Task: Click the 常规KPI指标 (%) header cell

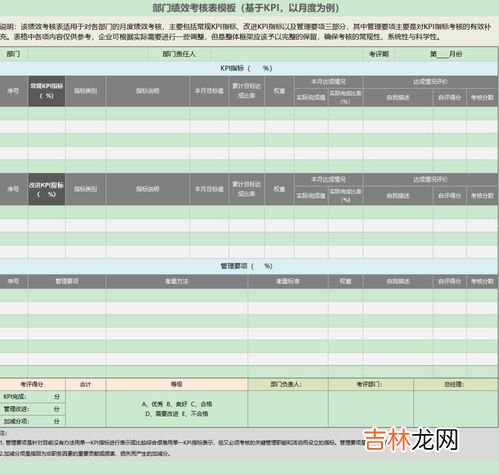Action: tap(47, 91)
